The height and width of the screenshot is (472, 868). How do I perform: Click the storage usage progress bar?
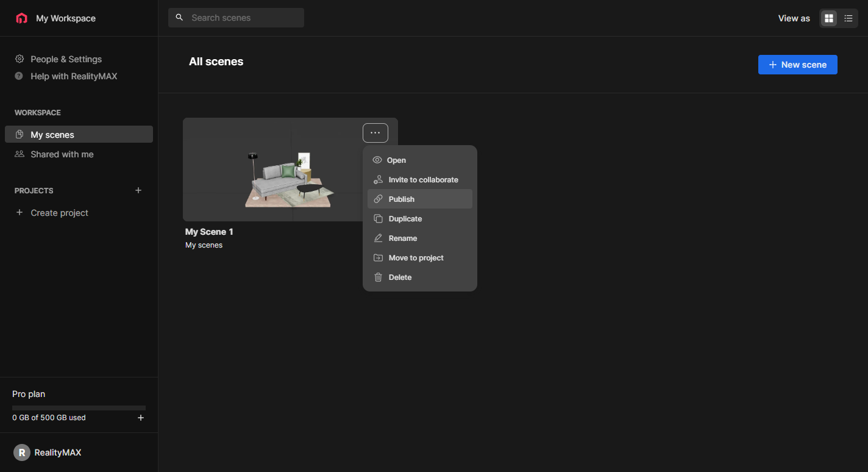click(x=79, y=407)
